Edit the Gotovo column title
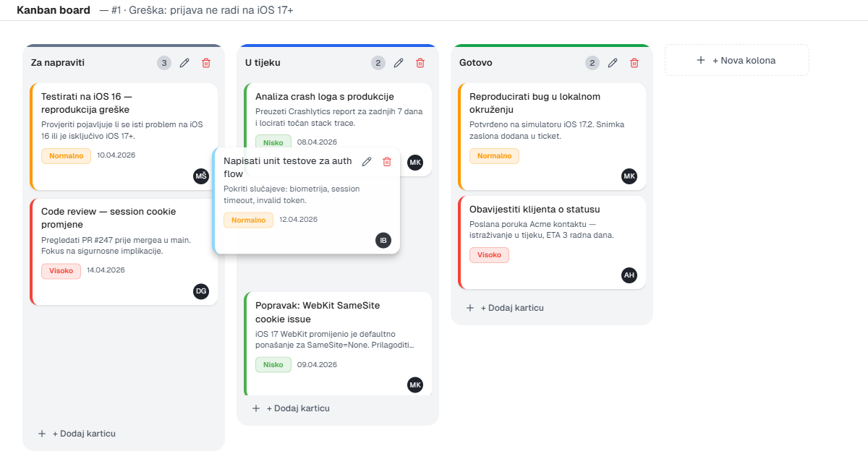 click(x=613, y=63)
